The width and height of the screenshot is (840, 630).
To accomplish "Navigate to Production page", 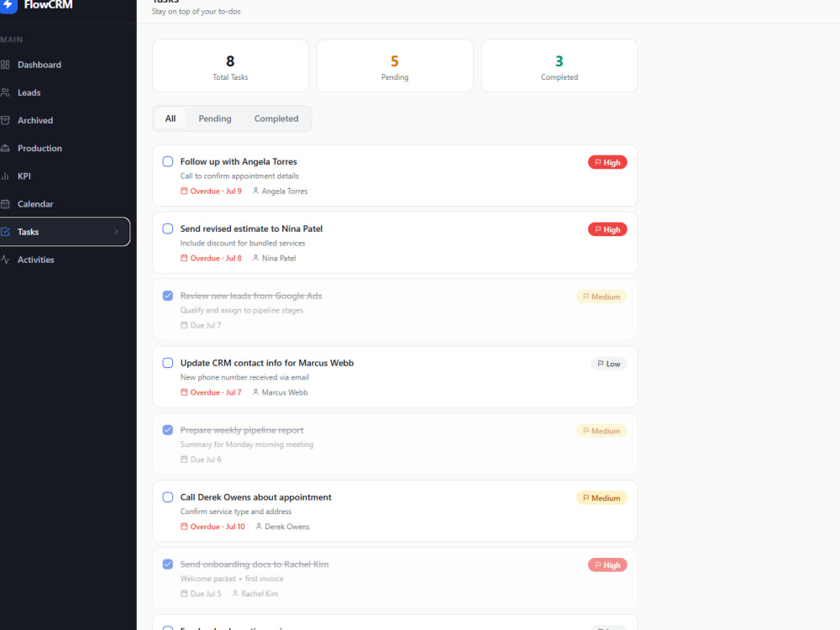I will pyautogui.click(x=65, y=149).
